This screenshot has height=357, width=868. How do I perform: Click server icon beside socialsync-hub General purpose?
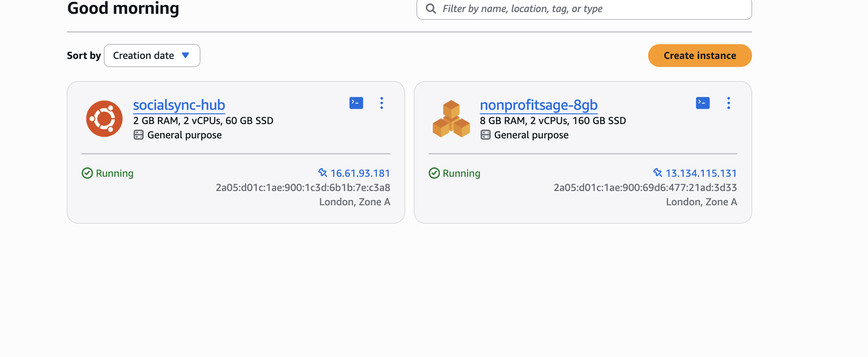[139, 135]
